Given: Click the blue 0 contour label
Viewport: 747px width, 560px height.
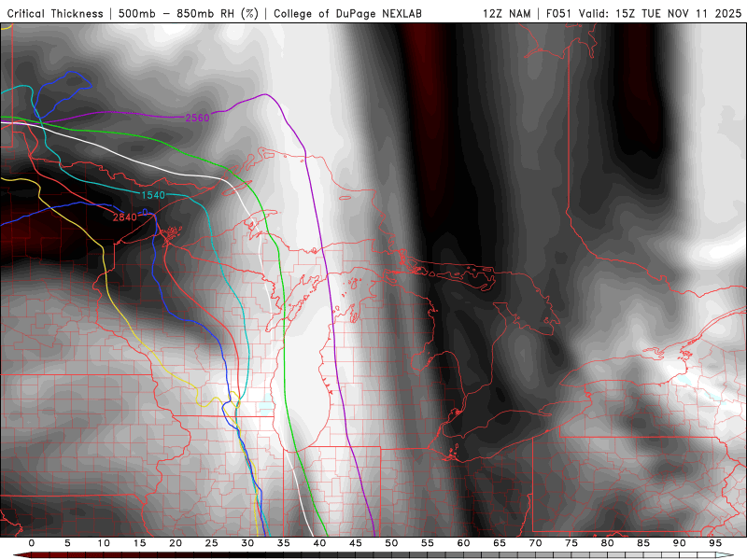Looking at the screenshot, I should [146, 213].
